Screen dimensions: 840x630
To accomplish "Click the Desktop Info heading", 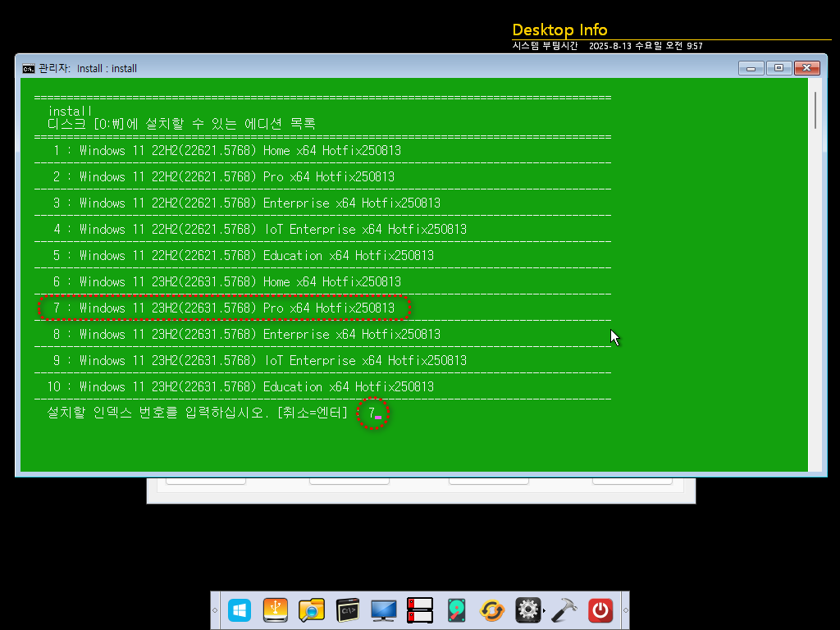I will pyautogui.click(x=559, y=30).
